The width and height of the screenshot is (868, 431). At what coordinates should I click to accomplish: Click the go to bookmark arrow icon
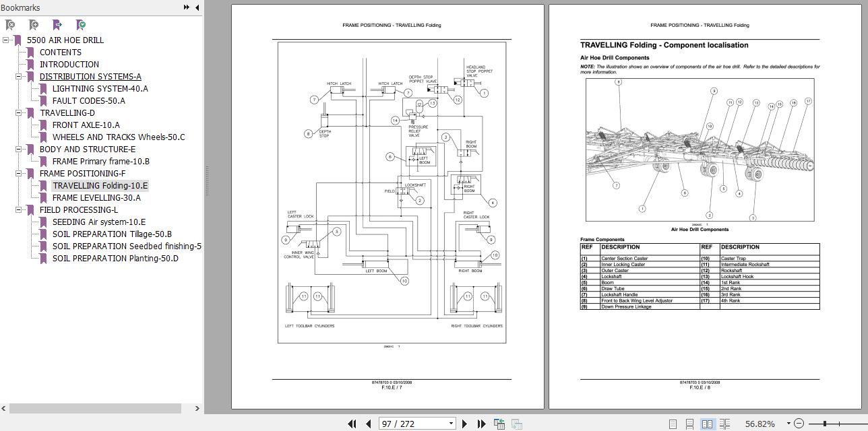coord(57,24)
